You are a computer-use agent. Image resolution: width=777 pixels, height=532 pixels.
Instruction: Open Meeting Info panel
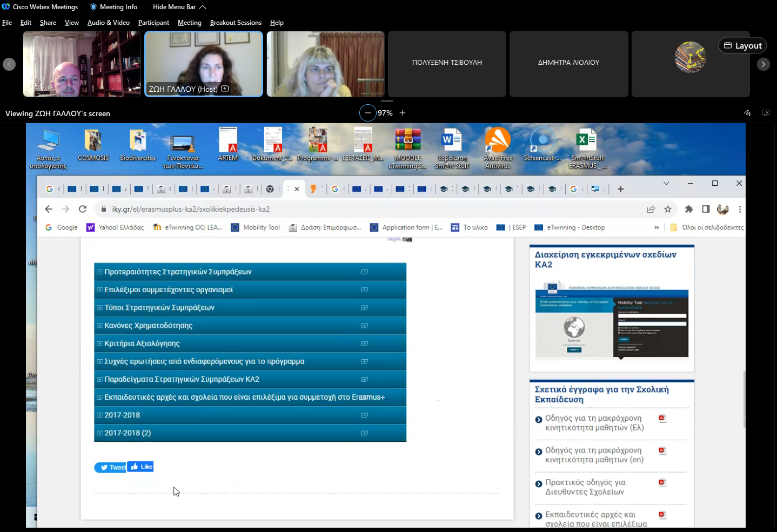point(113,7)
